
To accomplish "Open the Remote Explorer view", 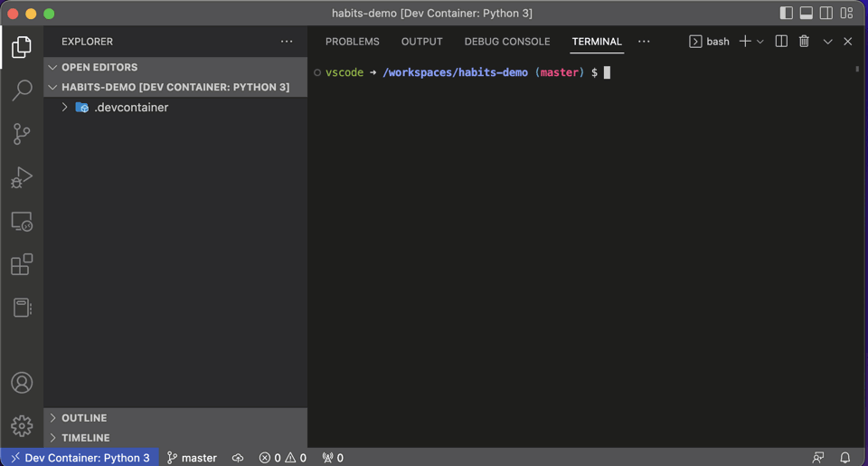I will click(22, 222).
